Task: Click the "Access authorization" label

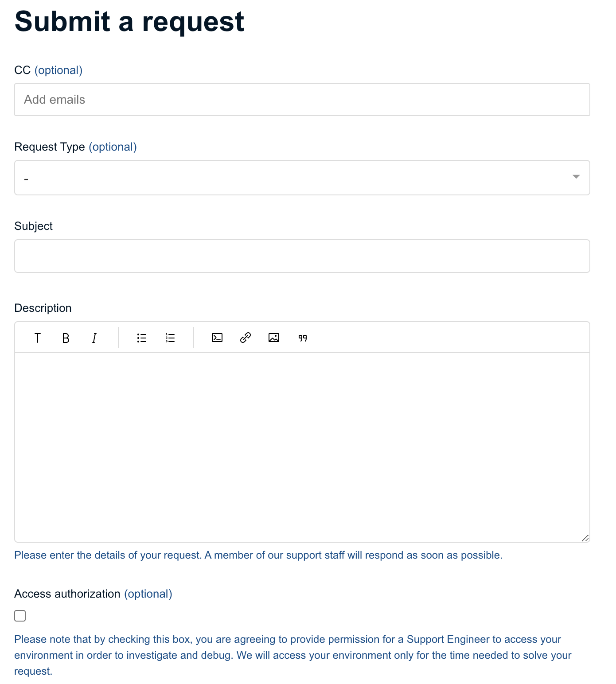Action: pyautogui.click(x=67, y=594)
